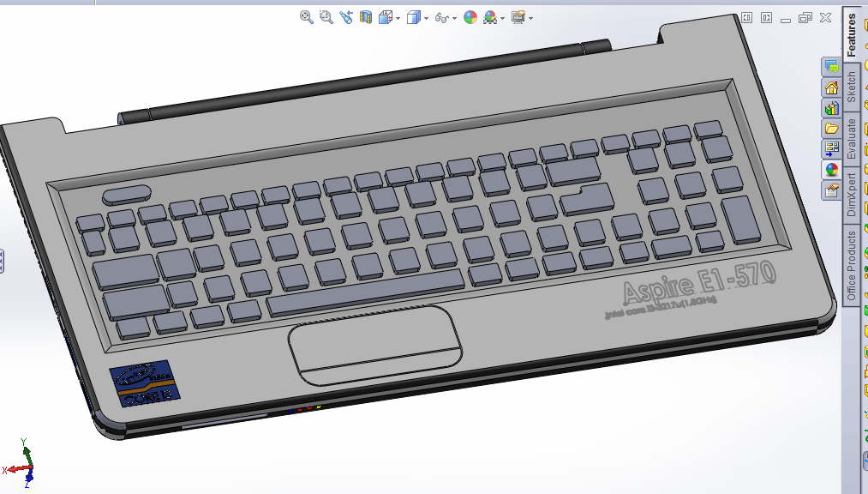Switch to the Sketch tab

[x=852, y=87]
